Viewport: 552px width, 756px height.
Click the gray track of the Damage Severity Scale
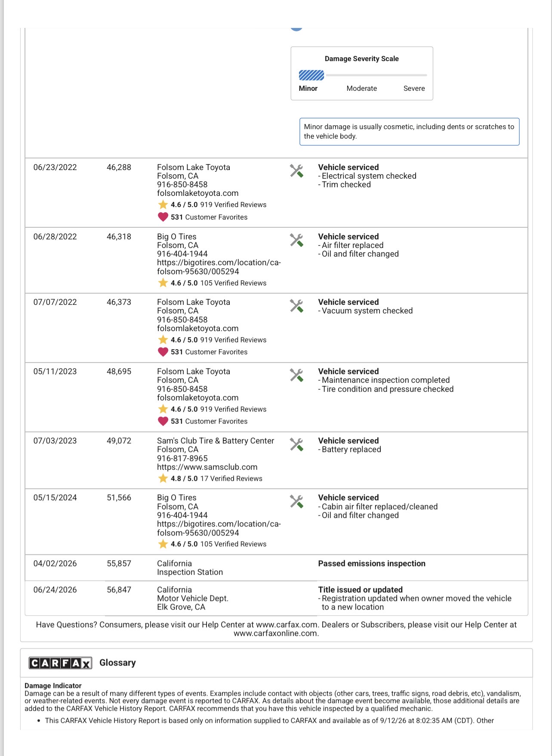pos(376,75)
